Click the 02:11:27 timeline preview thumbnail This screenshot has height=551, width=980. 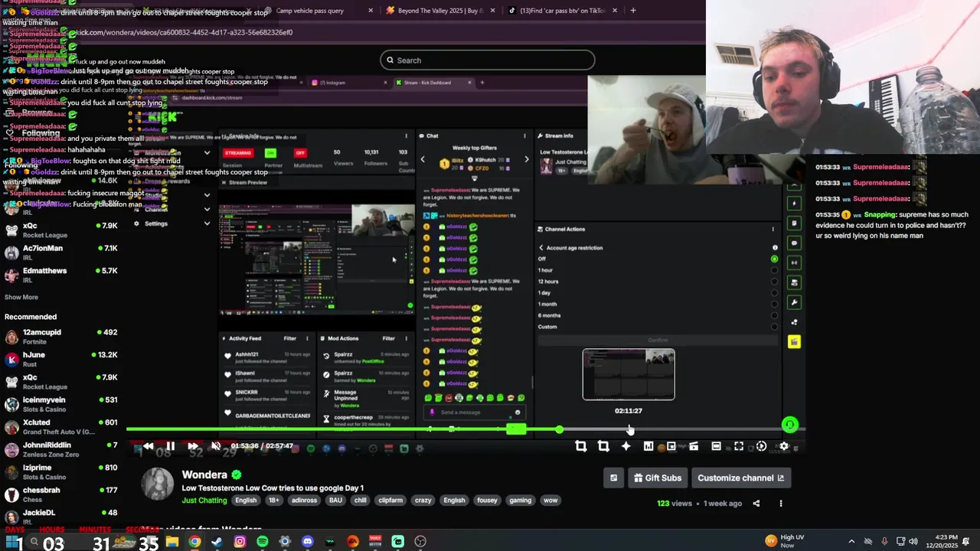[x=629, y=374]
